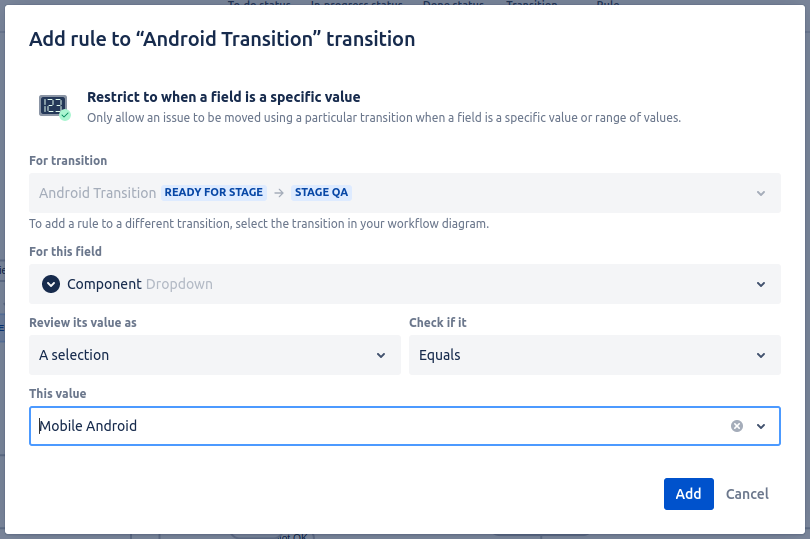
Task: Click the Component dropdown type icon
Action: pyautogui.click(x=51, y=284)
